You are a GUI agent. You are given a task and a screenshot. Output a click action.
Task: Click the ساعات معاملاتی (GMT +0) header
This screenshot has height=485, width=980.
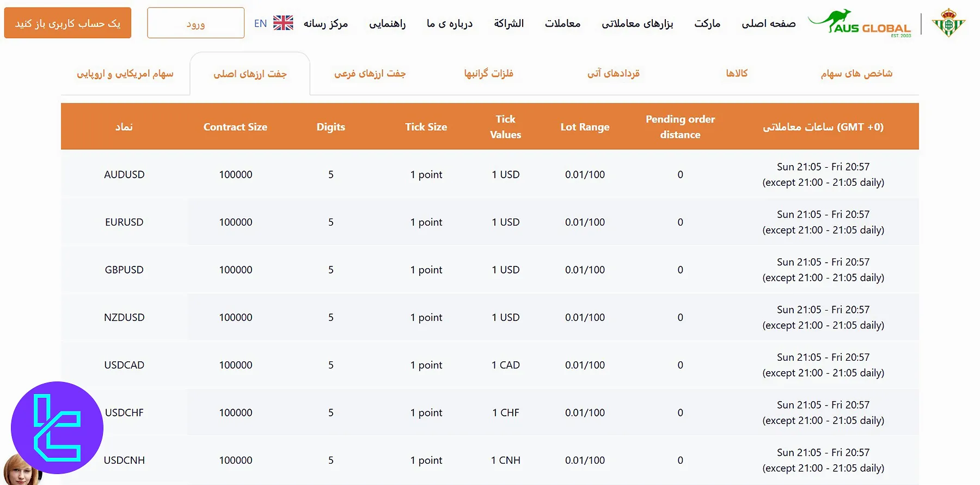pos(823,127)
